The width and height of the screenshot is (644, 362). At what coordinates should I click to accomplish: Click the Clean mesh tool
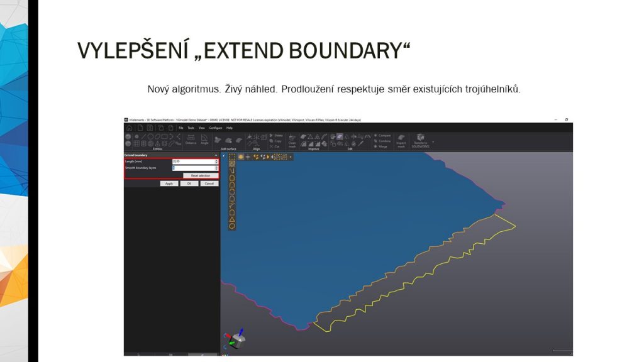[x=292, y=140]
